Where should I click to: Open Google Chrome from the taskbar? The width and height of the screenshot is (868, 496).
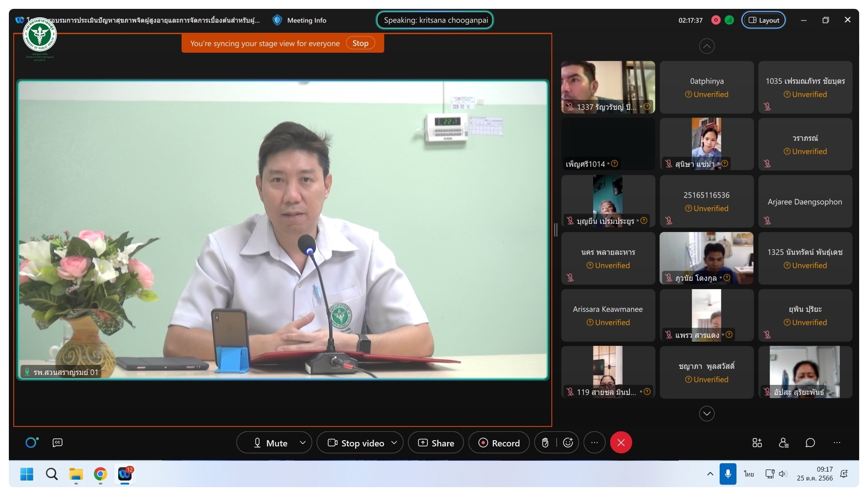(x=101, y=474)
